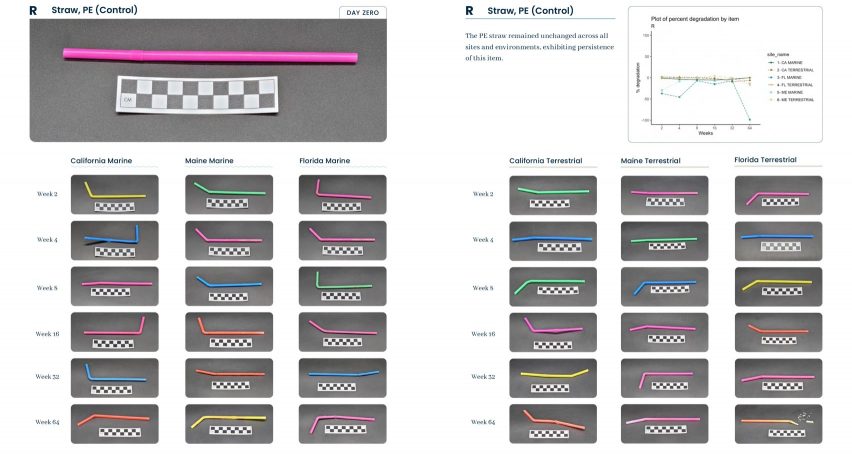Open Florida Marine Week 8 green straw photo

click(342, 286)
